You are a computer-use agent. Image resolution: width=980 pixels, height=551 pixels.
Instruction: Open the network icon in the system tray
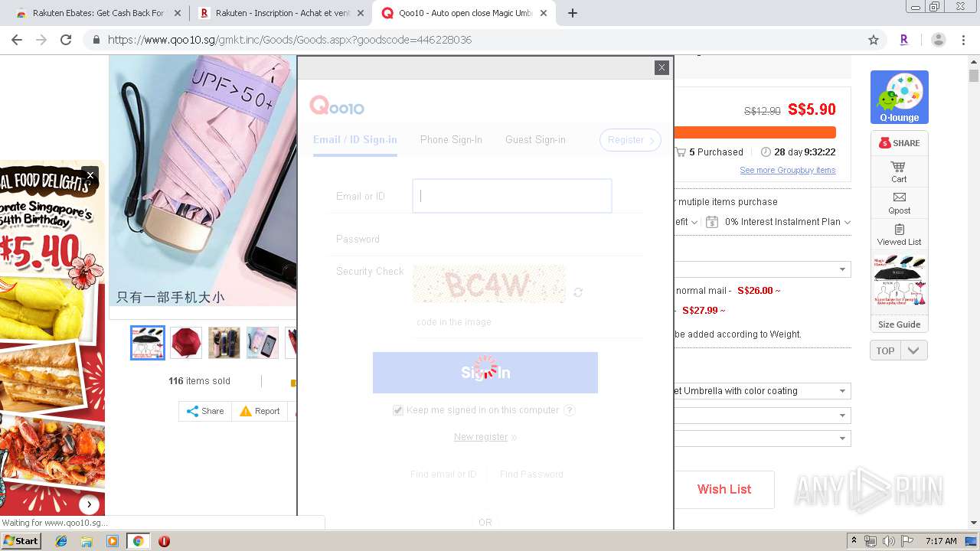tap(871, 541)
